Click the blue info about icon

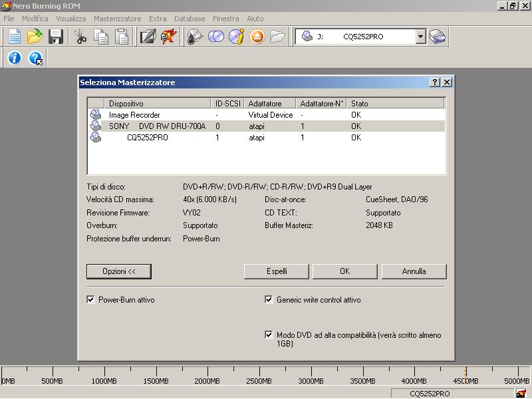pos(14,58)
